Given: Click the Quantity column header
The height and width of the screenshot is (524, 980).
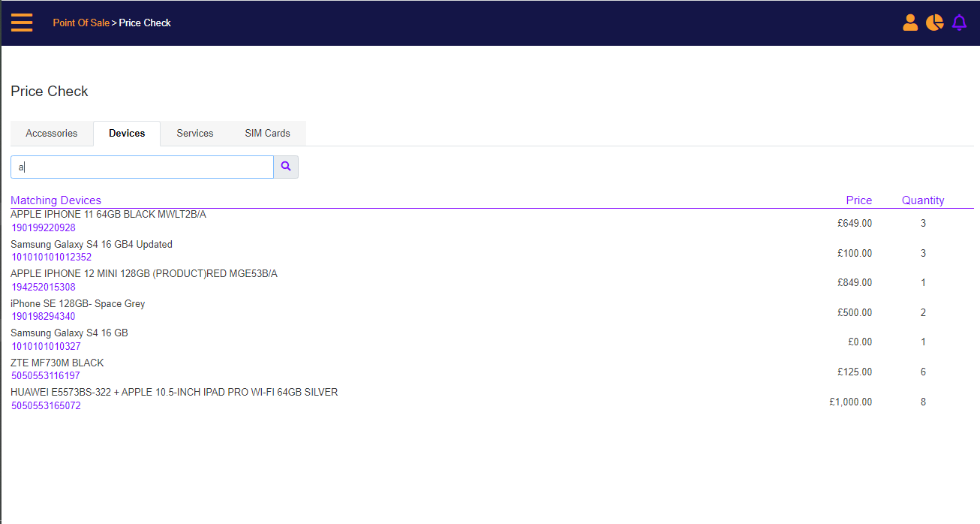Looking at the screenshot, I should click(x=923, y=200).
